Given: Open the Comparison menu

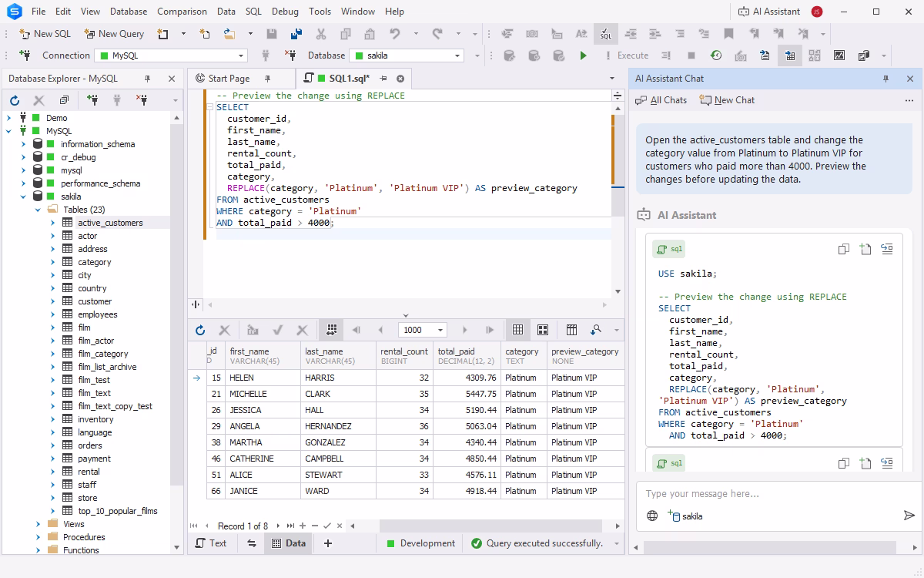Looking at the screenshot, I should click(182, 12).
